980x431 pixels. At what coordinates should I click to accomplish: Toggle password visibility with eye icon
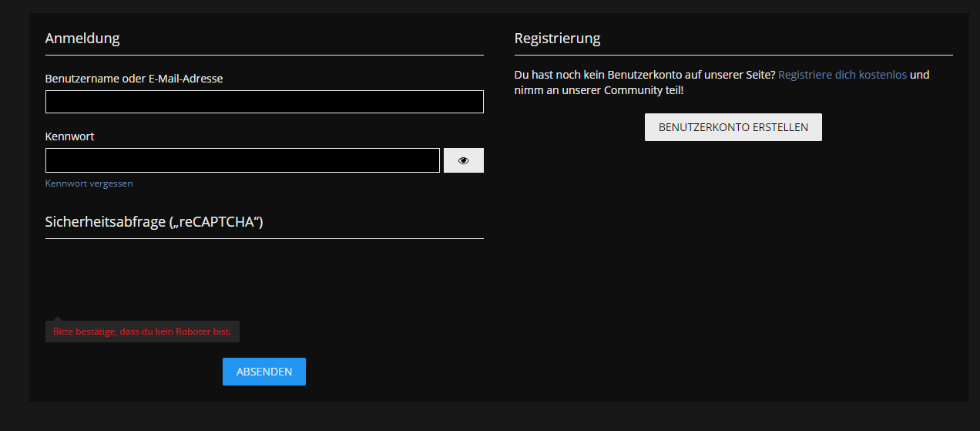pyautogui.click(x=464, y=160)
